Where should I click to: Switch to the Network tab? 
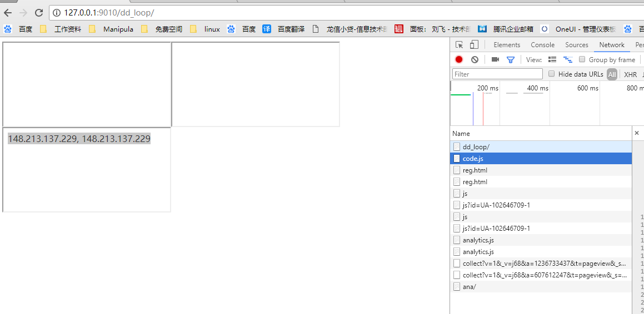pyautogui.click(x=612, y=45)
